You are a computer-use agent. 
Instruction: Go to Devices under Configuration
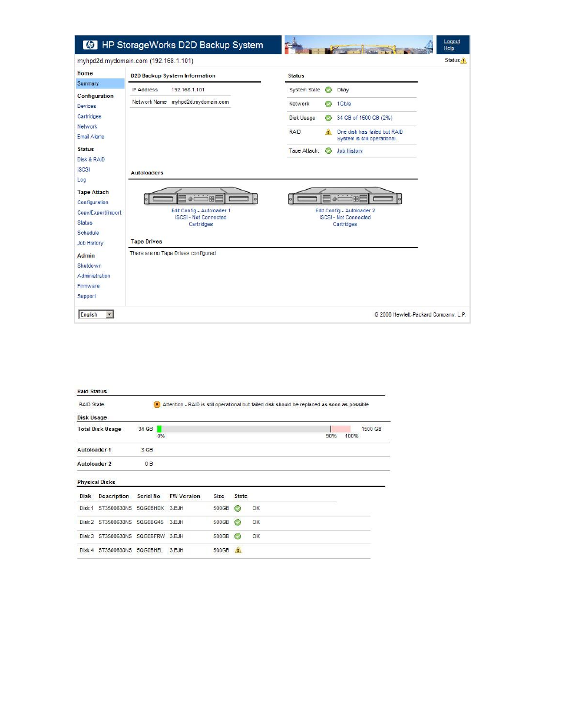[87, 106]
